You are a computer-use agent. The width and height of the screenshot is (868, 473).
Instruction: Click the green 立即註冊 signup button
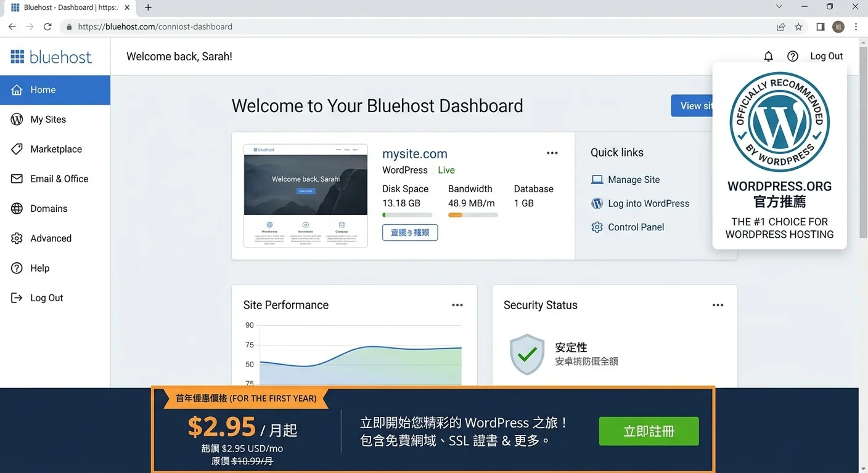649,431
